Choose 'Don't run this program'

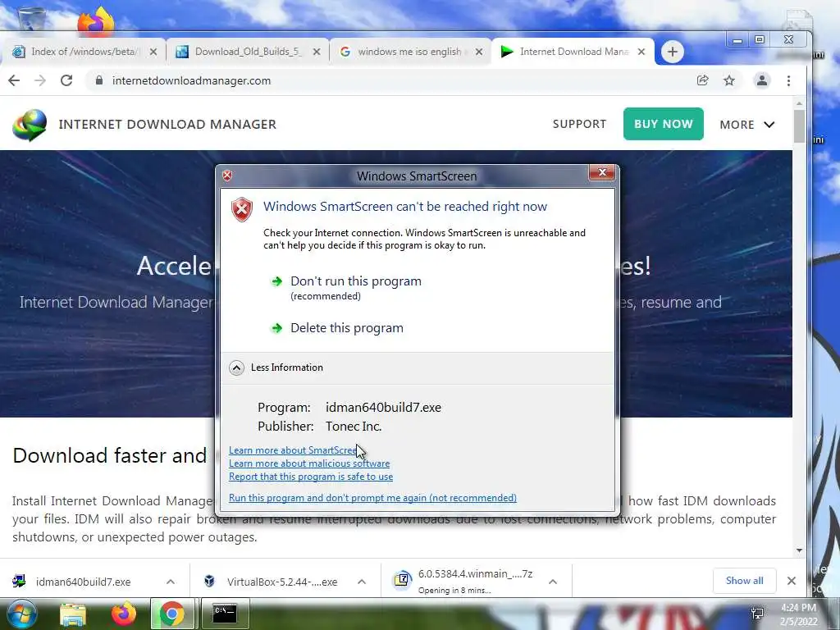coord(356,281)
